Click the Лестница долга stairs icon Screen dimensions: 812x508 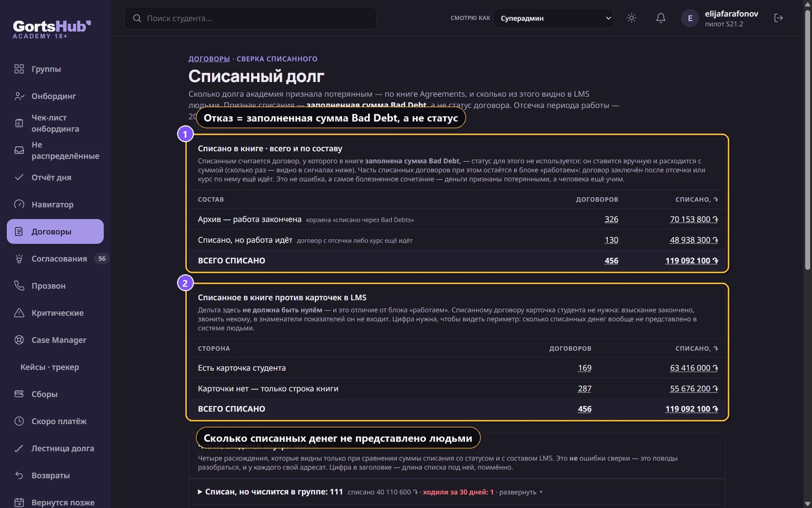[19, 448]
